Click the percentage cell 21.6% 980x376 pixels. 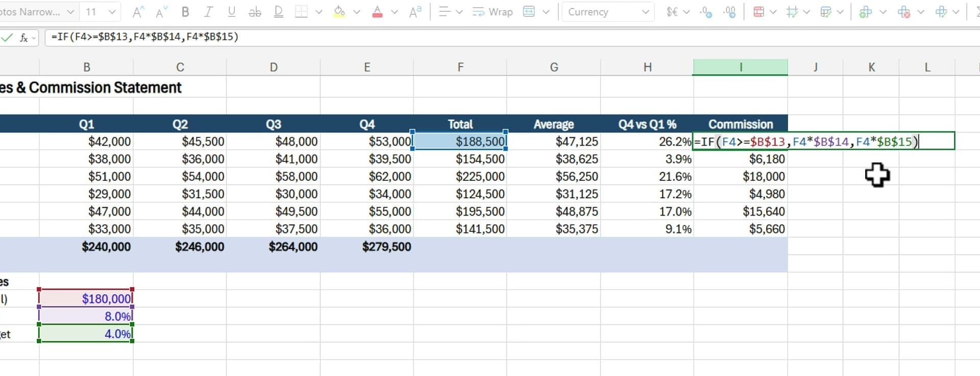click(x=647, y=176)
